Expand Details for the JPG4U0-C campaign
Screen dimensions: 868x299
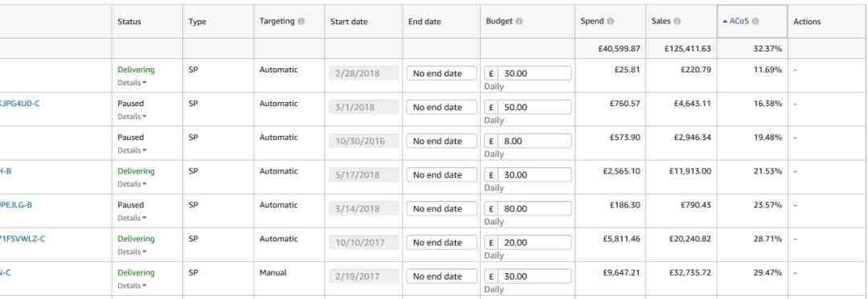pyautogui.click(x=132, y=117)
